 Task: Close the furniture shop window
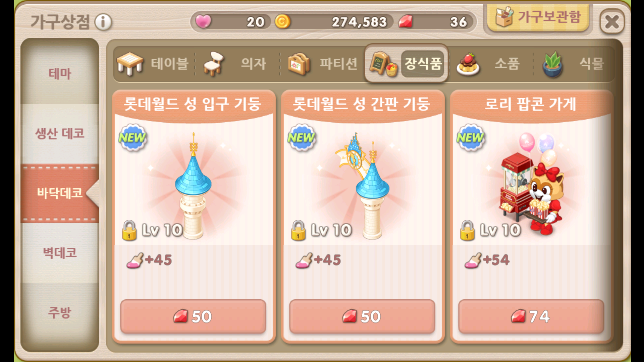(612, 22)
